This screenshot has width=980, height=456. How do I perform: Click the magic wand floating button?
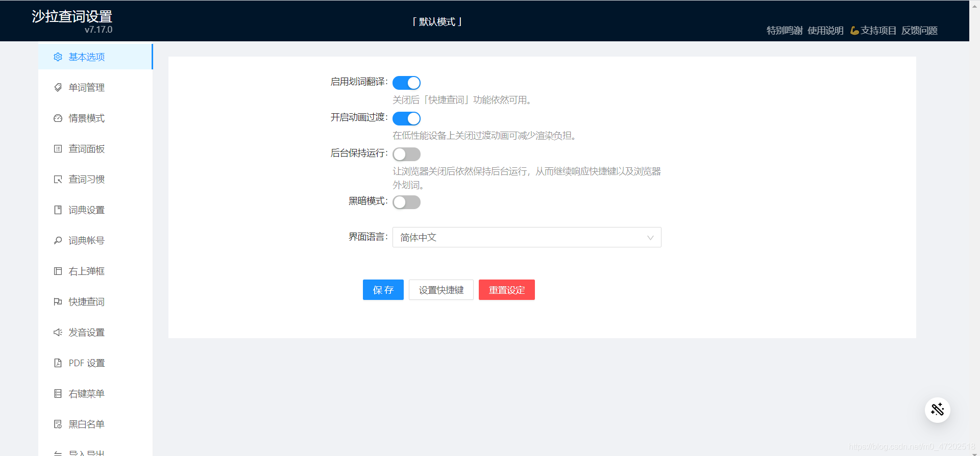coord(937,410)
